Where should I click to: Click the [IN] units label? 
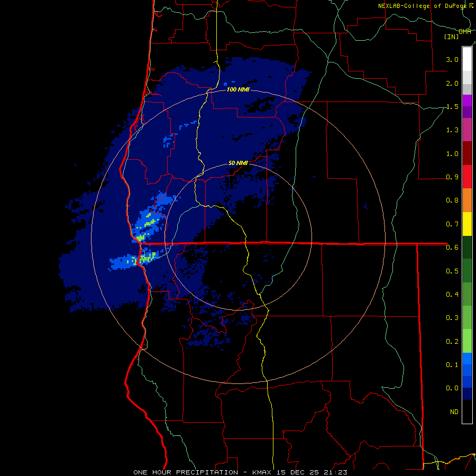(452, 36)
